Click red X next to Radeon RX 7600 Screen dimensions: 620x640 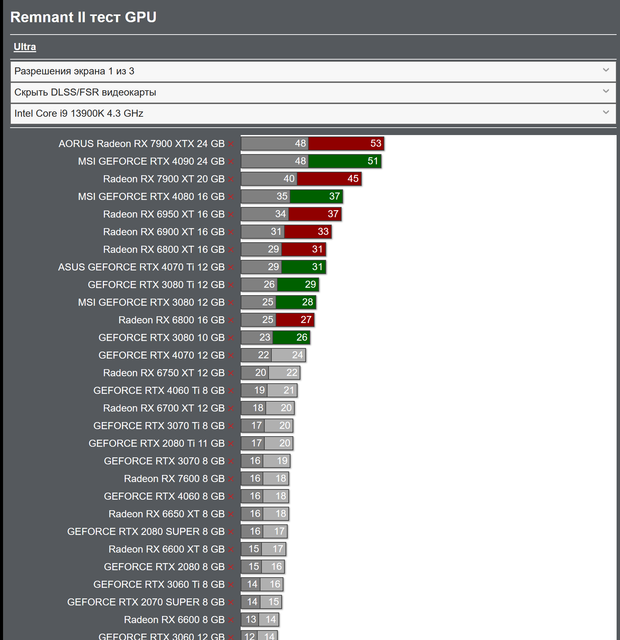pyautogui.click(x=231, y=479)
